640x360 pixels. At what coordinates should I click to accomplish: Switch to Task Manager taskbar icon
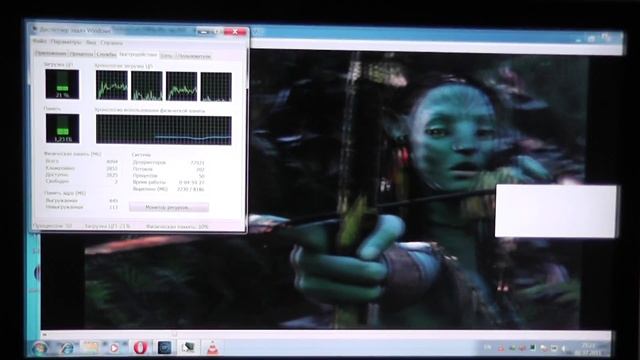click(188, 347)
